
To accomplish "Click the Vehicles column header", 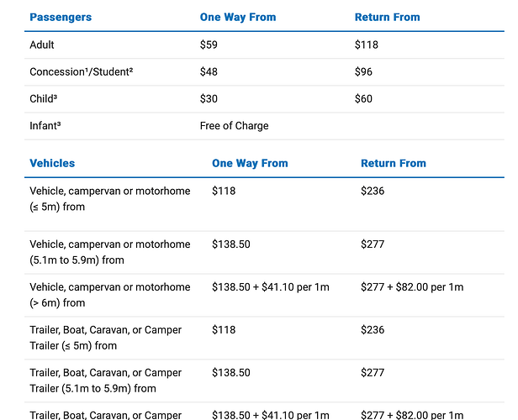I will [52, 163].
